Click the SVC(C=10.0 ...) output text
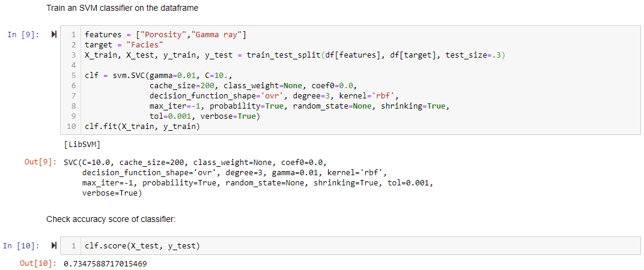Image resolution: width=644 pixels, height=270 pixels. pos(249,177)
